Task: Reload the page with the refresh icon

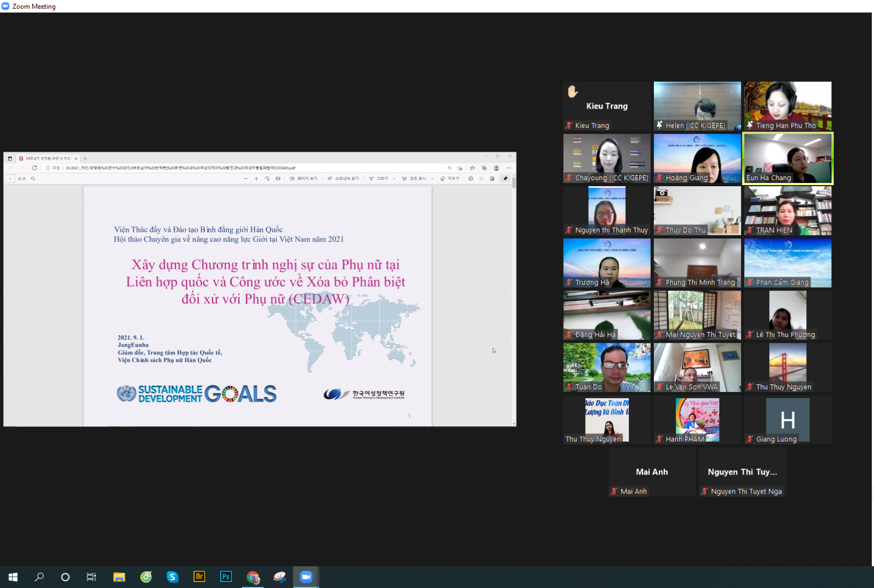Action: pyautogui.click(x=34, y=168)
